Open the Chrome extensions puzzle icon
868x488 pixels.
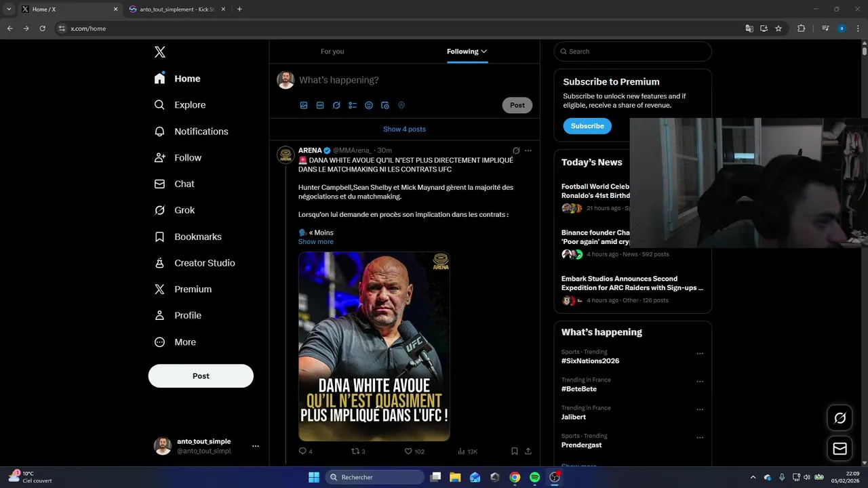click(802, 28)
